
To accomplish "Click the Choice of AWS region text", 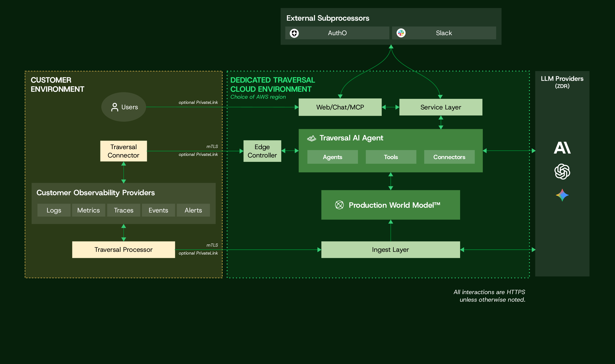I will coord(258,97).
